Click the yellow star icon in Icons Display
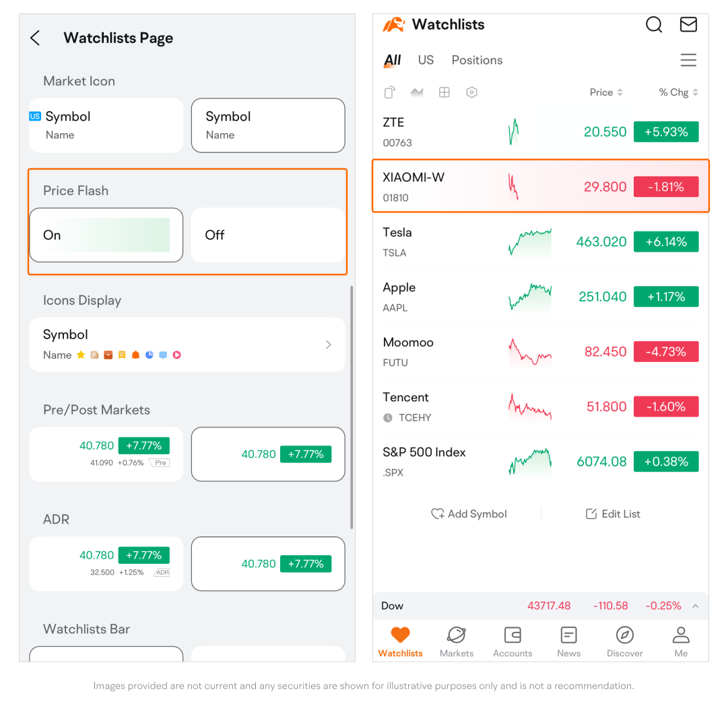Viewport: 728px width, 706px height. coord(81,355)
